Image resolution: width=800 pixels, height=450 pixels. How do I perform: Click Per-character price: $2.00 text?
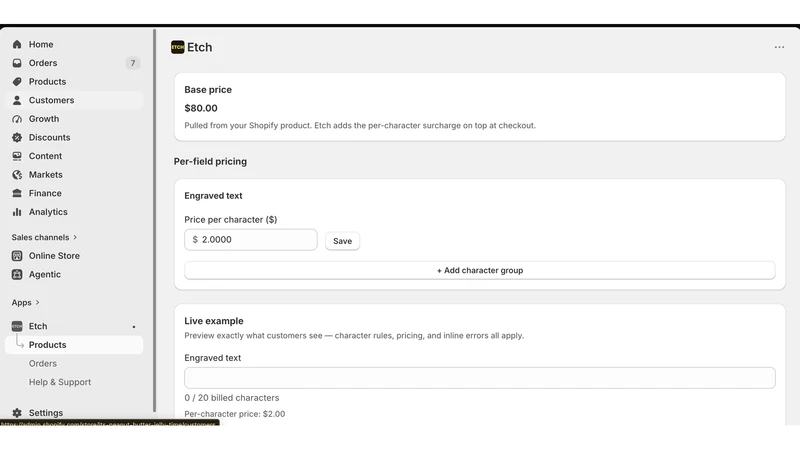tap(235, 414)
